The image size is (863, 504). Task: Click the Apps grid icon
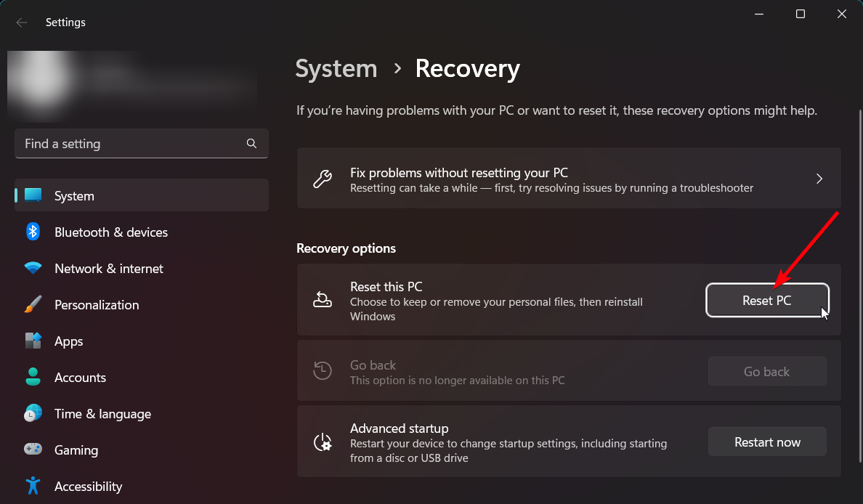tap(33, 341)
